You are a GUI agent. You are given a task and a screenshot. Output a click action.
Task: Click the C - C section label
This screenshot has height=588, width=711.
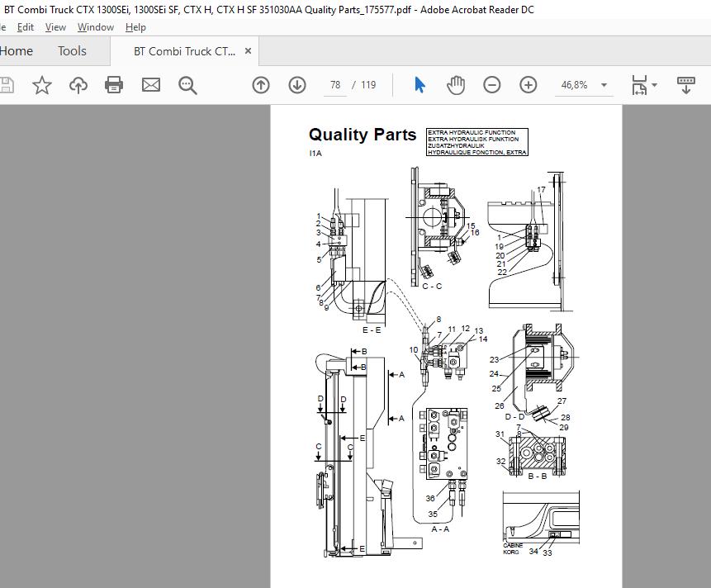pyautogui.click(x=432, y=287)
